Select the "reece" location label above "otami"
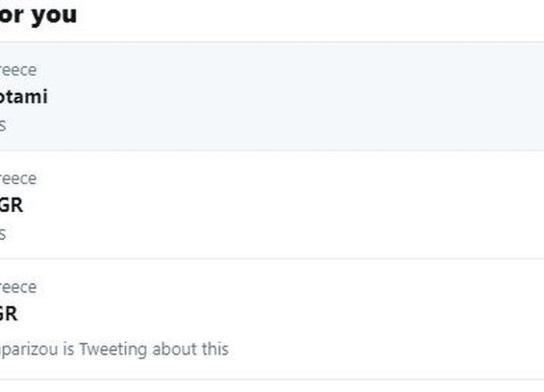This screenshot has width=544, height=392. click(x=18, y=71)
